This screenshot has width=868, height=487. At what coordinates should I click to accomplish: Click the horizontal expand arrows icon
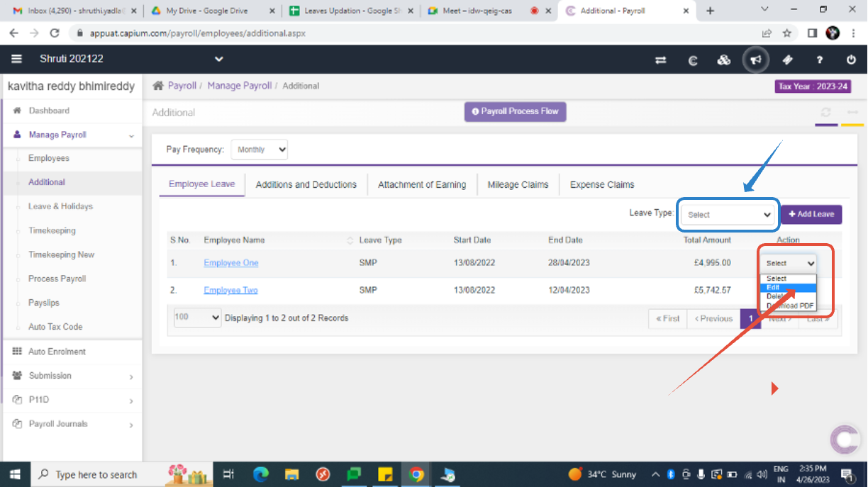852,113
